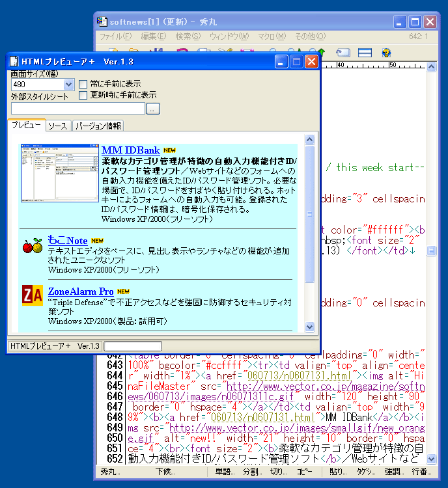Click the 行番... function key button
Image resolution: width=448 pixels, height=488 pixels.
point(421,472)
